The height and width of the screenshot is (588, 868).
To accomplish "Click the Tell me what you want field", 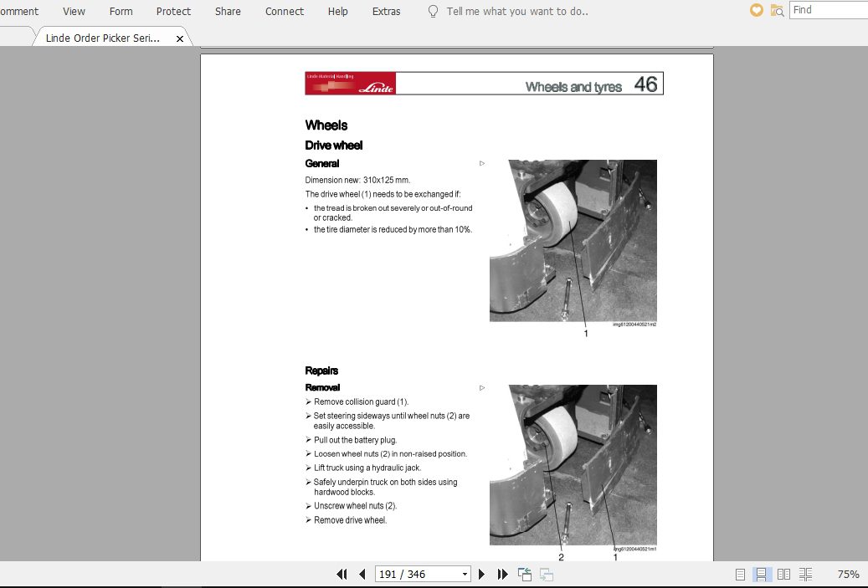I will (x=517, y=11).
